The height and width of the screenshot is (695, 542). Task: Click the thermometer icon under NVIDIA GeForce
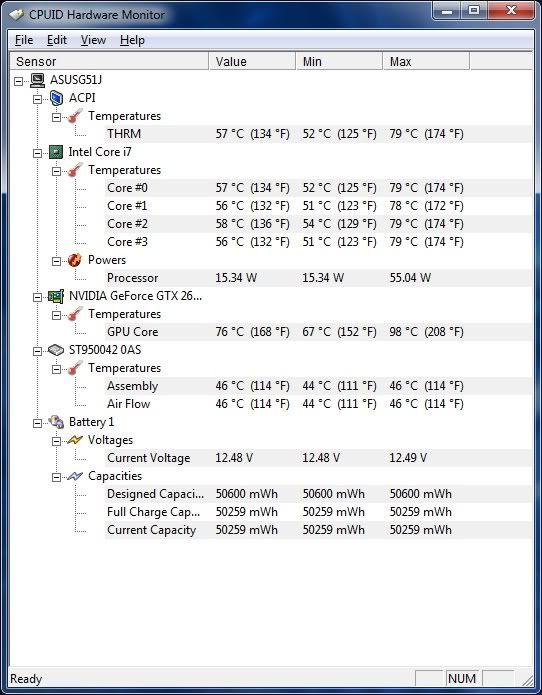pos(75,314)
